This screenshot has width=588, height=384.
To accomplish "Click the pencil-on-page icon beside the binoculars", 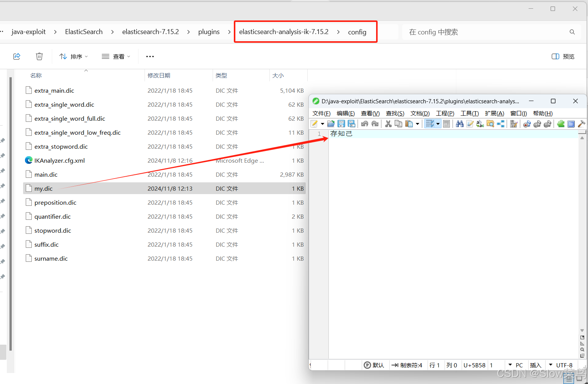I will click(470, 124).
